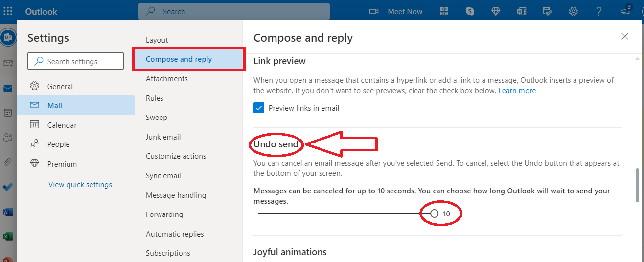Image resolution: width=644 pixels, height=262 pixels.
Task: Click the settings gear icon
Action: tap(573, 11)
